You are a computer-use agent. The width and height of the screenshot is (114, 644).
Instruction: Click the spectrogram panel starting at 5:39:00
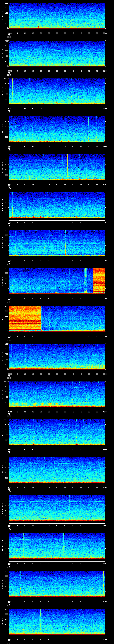pos(57,394)
